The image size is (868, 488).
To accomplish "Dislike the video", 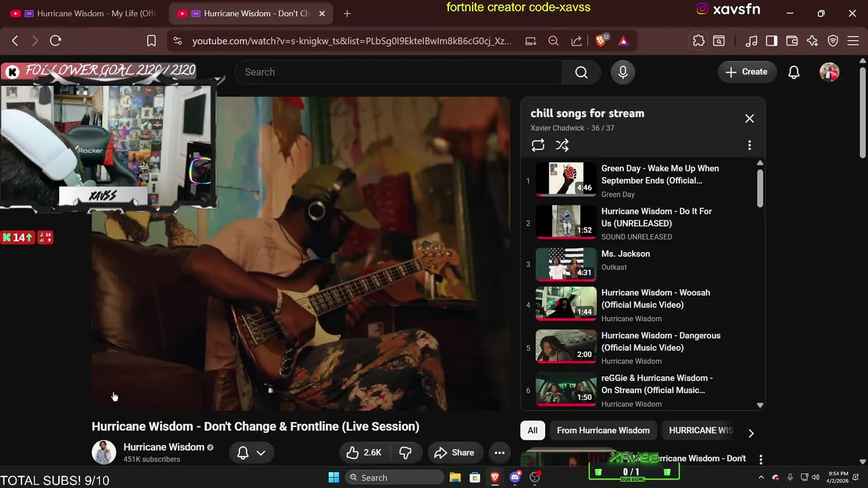I will [406, 453].
